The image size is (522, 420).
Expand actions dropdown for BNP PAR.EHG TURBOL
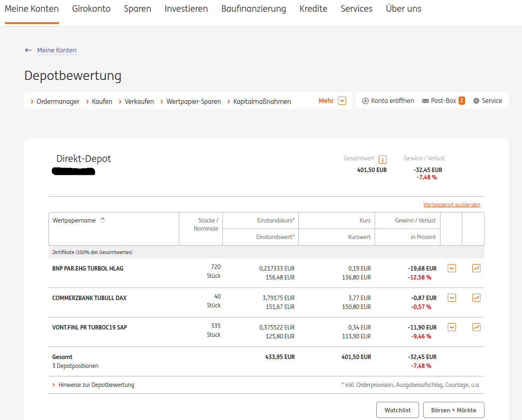coord(452,268)
